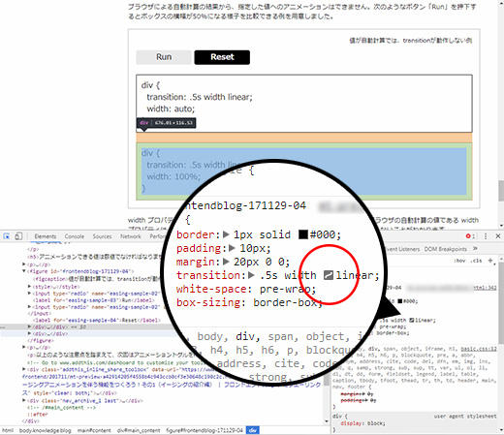Toggle the device toolbar icon
Viewport: 504px width, 435px height.
(x=18, y=236)
